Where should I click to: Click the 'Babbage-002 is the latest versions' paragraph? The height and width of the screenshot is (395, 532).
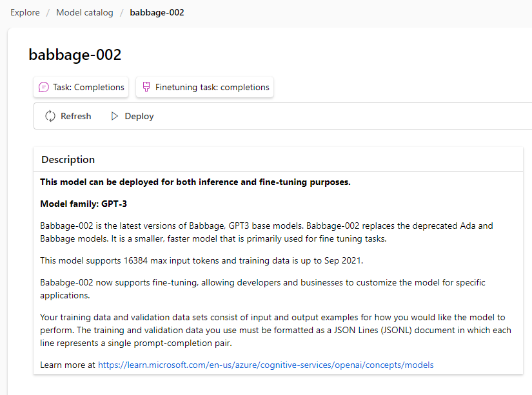pos(266,232)
